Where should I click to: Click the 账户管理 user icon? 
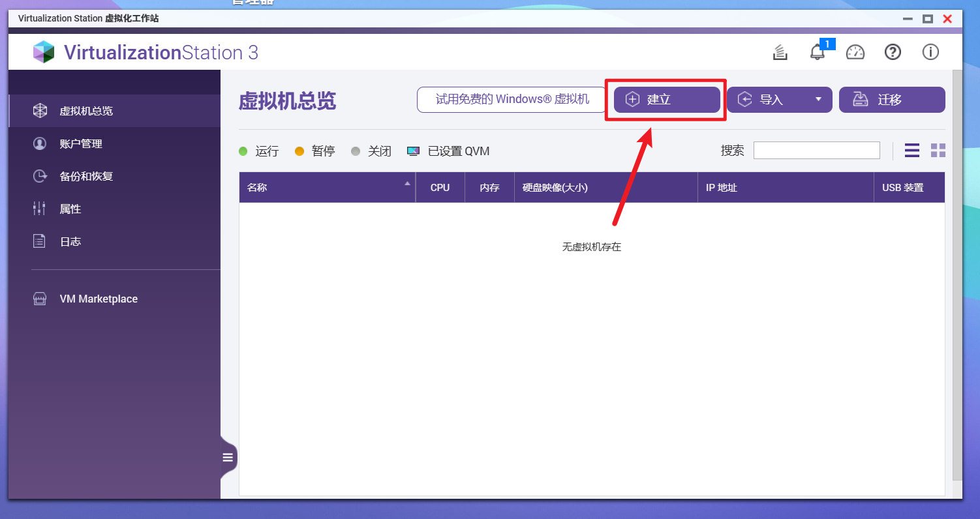pos(40,143)
